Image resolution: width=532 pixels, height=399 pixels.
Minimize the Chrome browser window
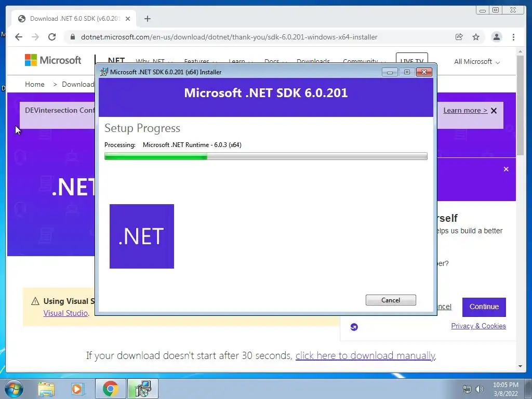483,10
